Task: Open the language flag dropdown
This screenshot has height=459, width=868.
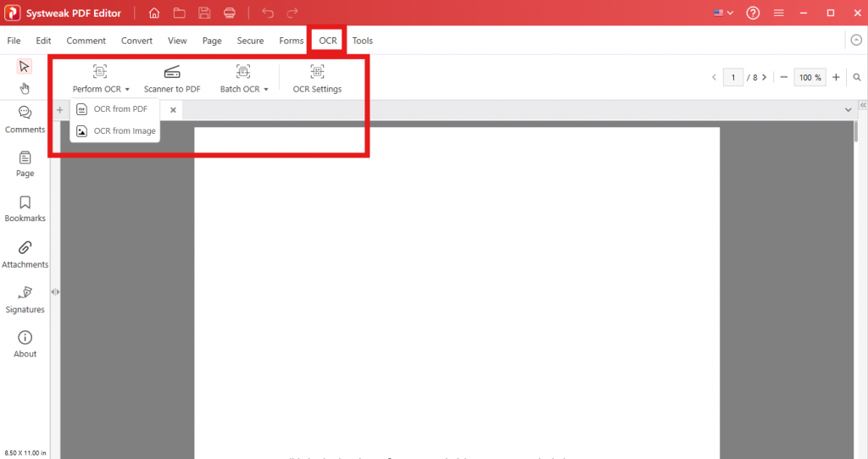Action: tap(724, 13)
